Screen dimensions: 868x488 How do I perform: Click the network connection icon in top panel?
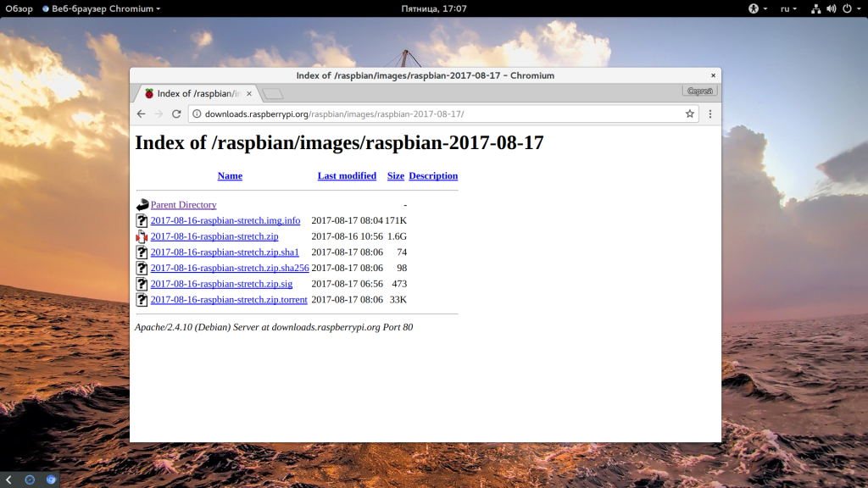(815, 8)
